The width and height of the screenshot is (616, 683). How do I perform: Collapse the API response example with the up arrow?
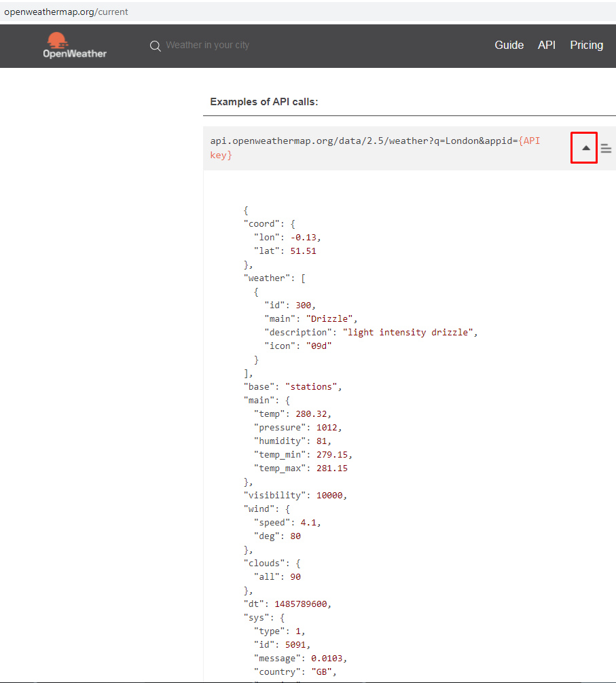click(x=586, y=148)
